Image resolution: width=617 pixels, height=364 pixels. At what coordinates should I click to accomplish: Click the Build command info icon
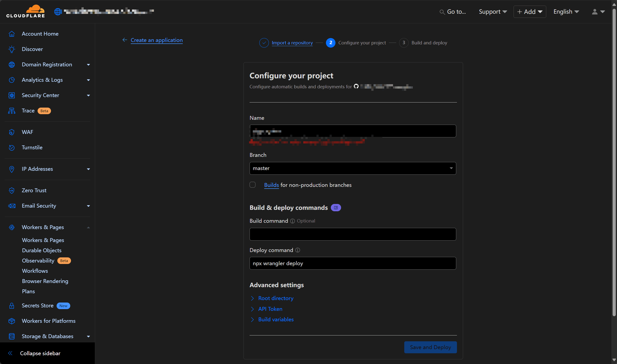click(x=292, y=221)
